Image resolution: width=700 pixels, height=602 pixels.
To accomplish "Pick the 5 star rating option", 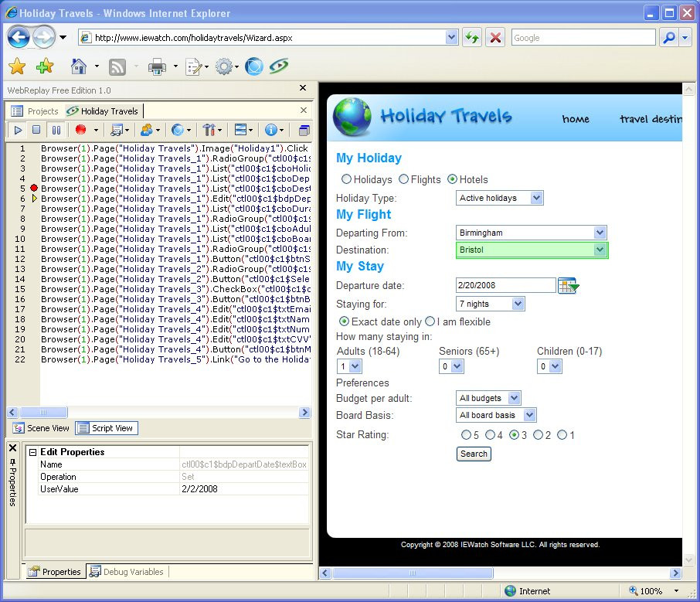I will point(466,435).
